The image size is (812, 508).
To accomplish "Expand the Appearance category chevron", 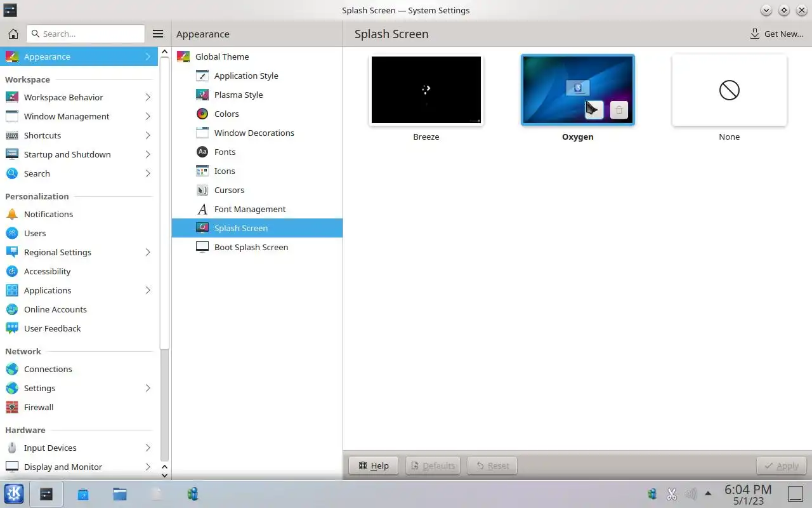I will coord(148,57).
